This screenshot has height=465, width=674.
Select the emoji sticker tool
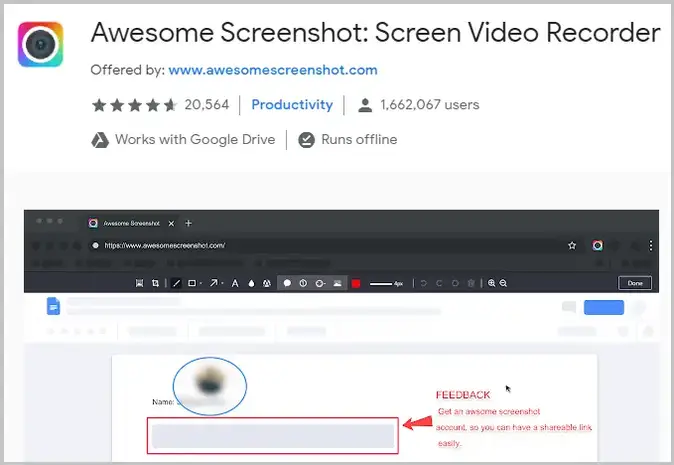pos(320,283)
